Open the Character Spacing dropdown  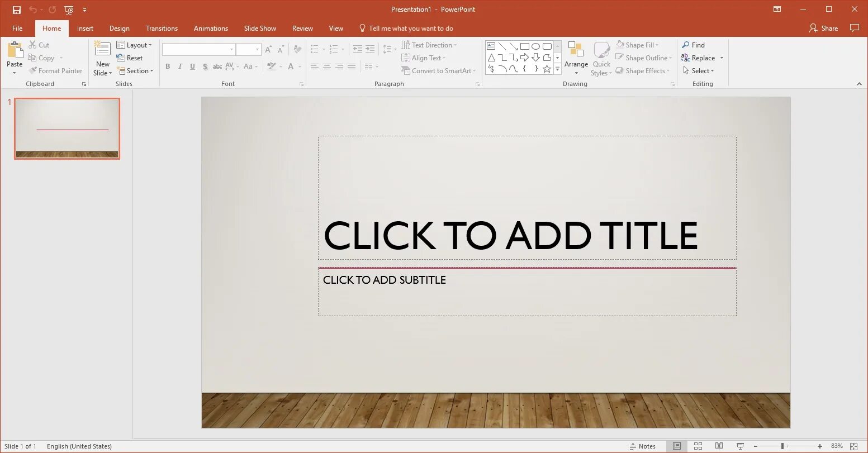pos(232,66)
